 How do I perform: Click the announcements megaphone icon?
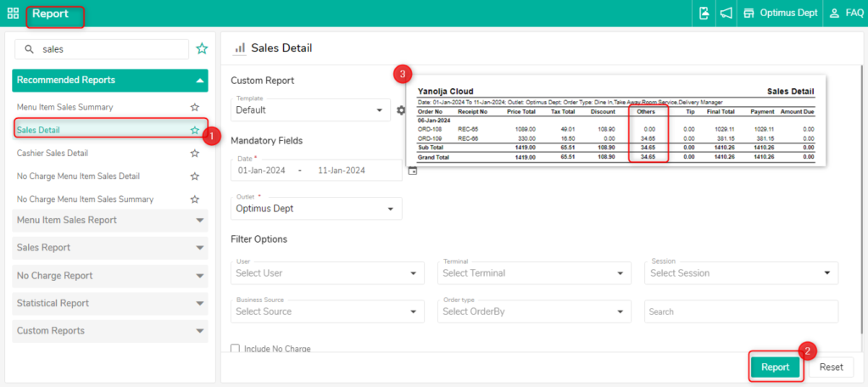(726, 14)
